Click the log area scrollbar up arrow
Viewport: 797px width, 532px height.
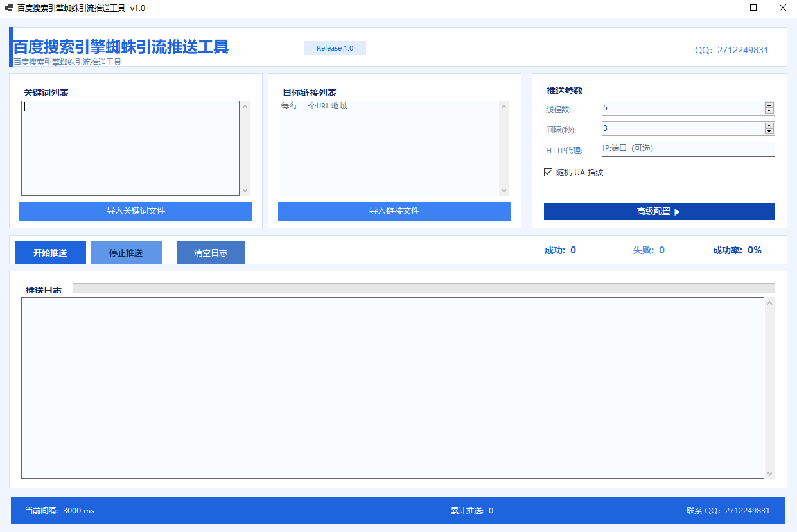(770, 303)
